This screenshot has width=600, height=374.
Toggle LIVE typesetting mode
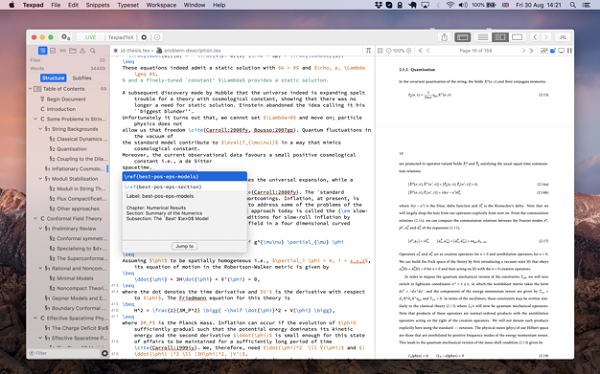pos(90,37)
